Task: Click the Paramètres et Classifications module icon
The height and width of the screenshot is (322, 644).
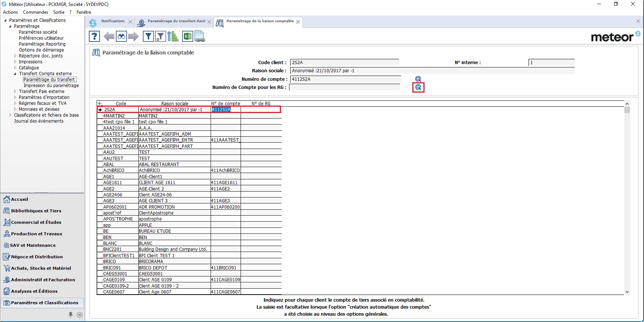Action: tap(6, 303)
